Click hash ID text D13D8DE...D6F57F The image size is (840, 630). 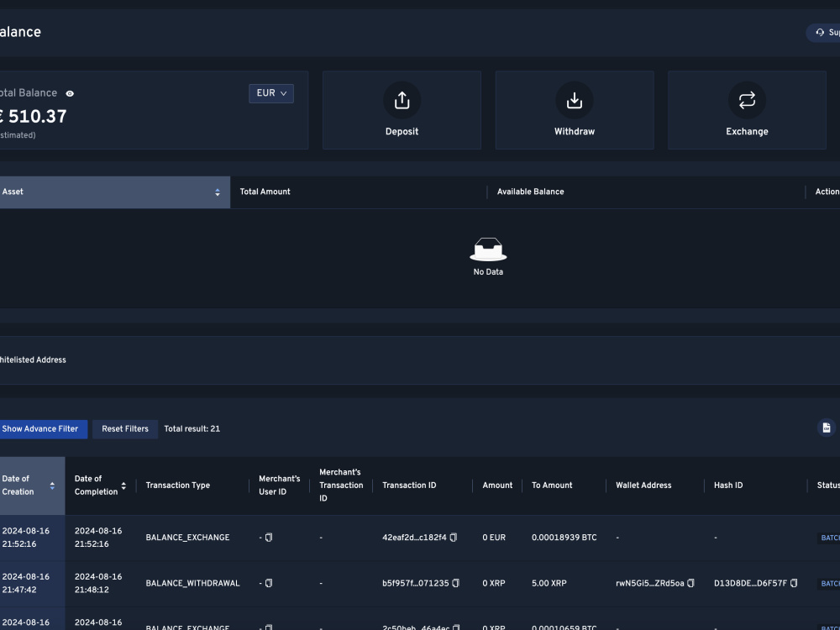[750, 584]
